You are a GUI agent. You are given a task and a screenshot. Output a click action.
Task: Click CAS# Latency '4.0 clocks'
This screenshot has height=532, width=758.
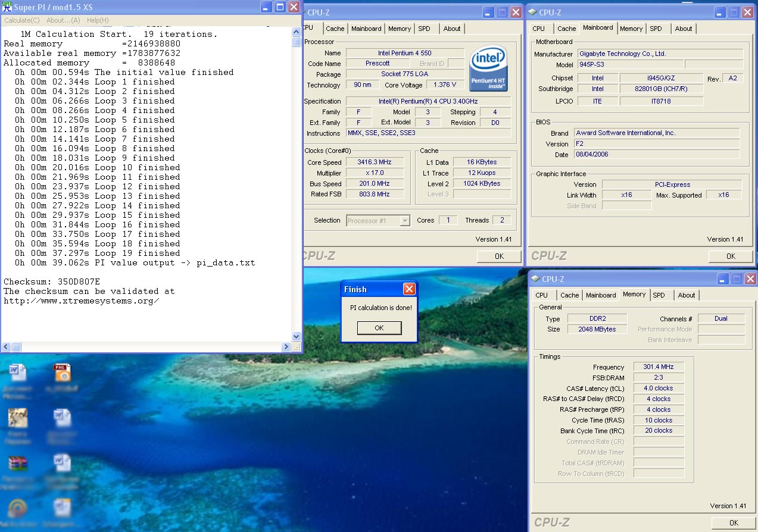click(658, 388)
